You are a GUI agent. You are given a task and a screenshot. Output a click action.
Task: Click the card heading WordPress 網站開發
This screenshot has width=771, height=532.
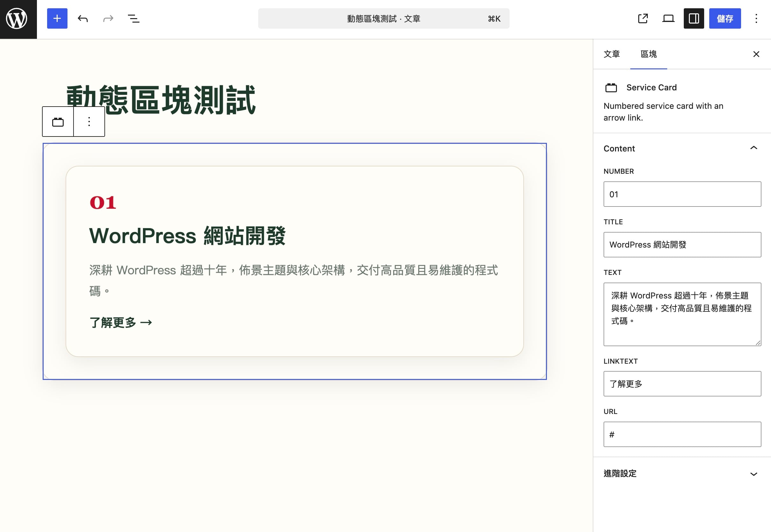click(187, 236)
